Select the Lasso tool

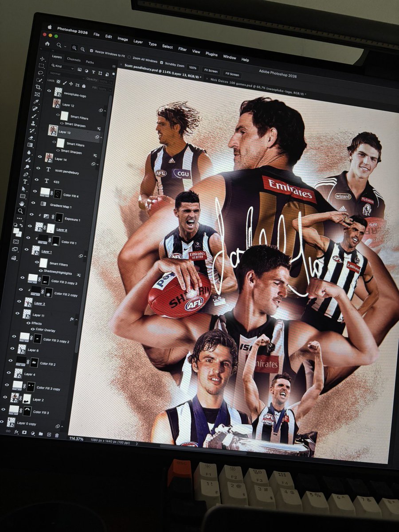coord(40,73)
